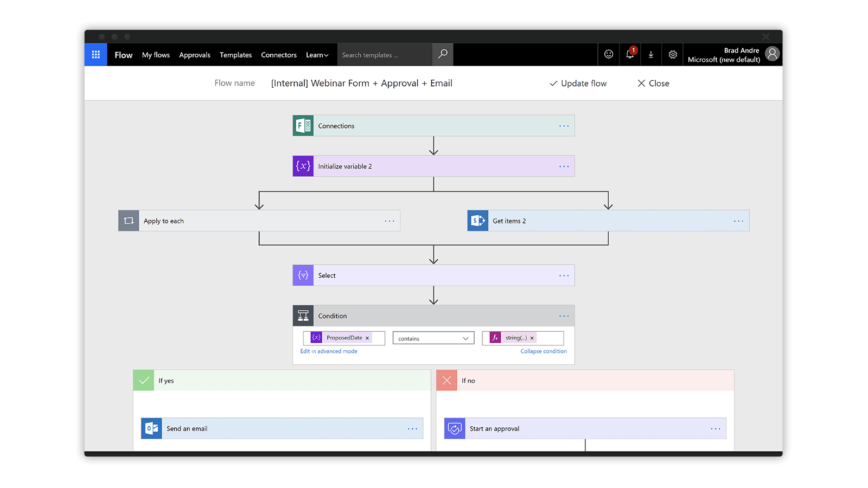
Task: Open the smiley feedback icon
Action: [609, 54]
